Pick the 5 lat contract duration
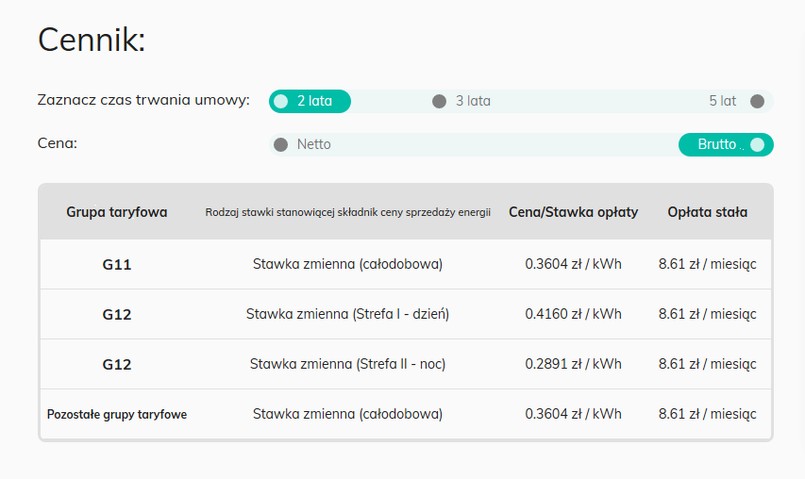 click(736, 101)
